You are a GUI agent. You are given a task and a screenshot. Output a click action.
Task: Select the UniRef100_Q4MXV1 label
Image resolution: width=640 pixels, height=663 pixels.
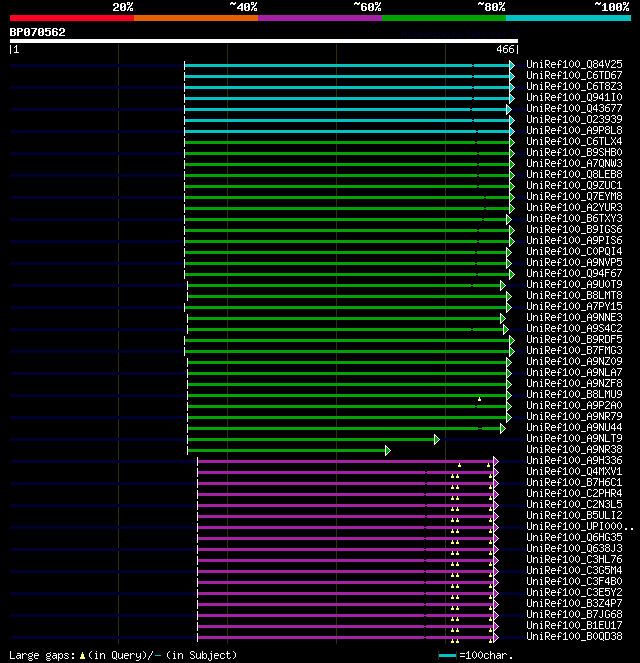[574, 471]
